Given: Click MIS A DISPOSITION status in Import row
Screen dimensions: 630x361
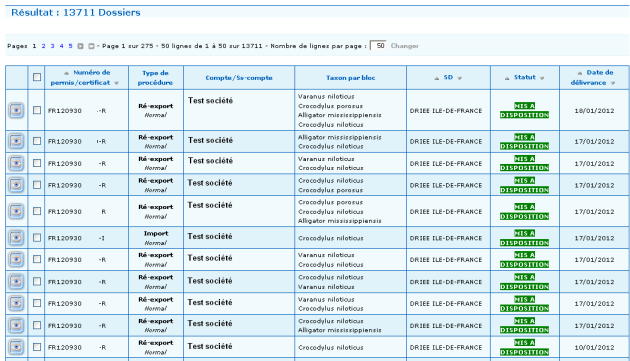Looking at the screenshot, I should click(524, 238).
